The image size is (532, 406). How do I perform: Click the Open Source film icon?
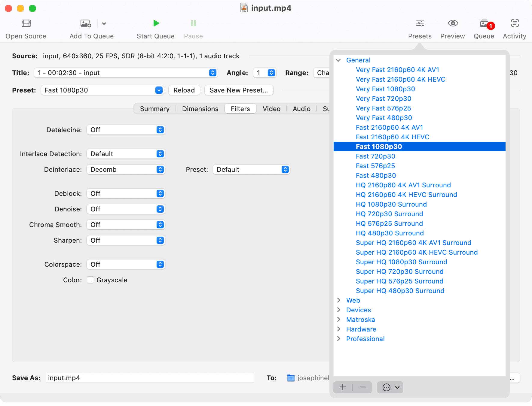coord(26,23)
